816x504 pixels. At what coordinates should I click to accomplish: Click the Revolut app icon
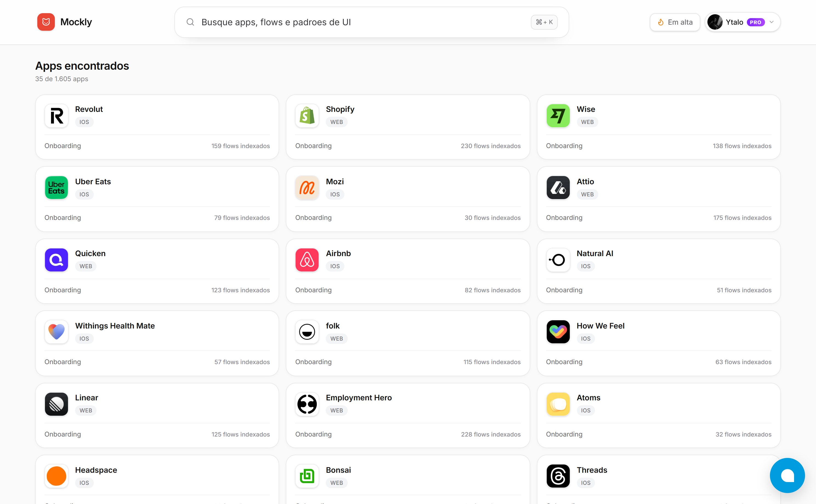click(56, 116)
